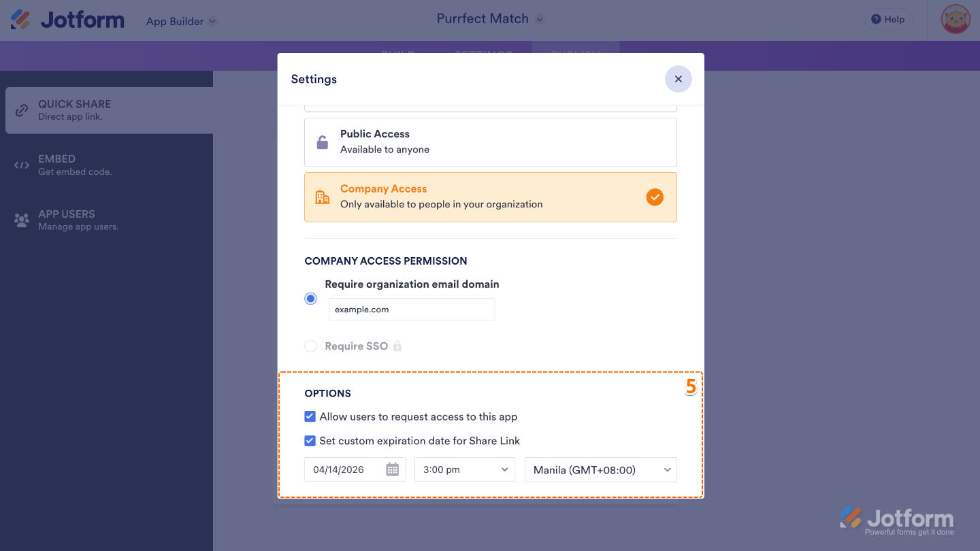The image size is (980, 551).
Task: Click the Jotform logo at top left
Action: (x=66, y=20)
